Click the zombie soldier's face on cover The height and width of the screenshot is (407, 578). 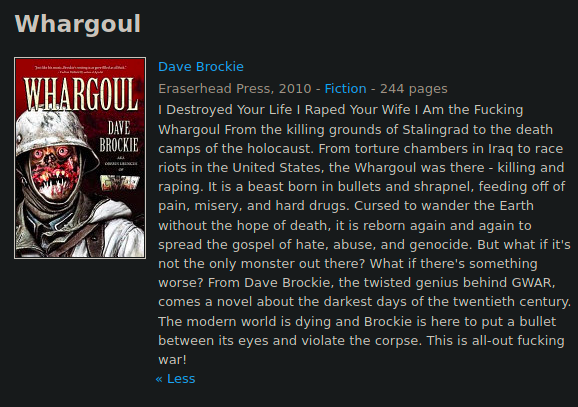(x=55, y=170)
